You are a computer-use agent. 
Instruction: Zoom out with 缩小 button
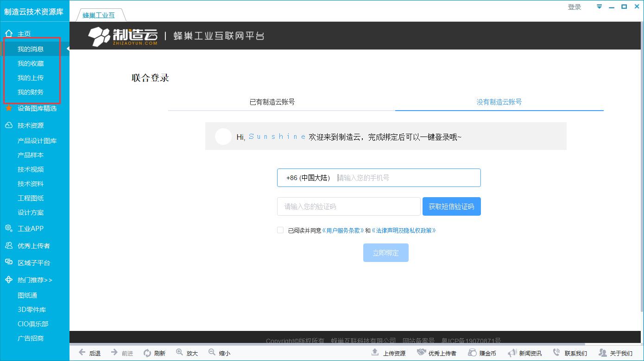[219, 353]
